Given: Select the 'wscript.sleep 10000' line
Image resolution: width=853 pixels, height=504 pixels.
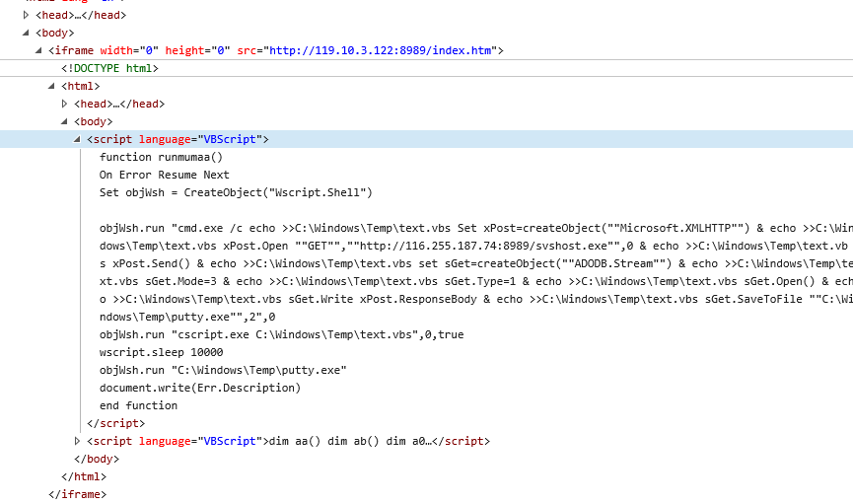Looking at the screenshot, I should pos(161,352).
